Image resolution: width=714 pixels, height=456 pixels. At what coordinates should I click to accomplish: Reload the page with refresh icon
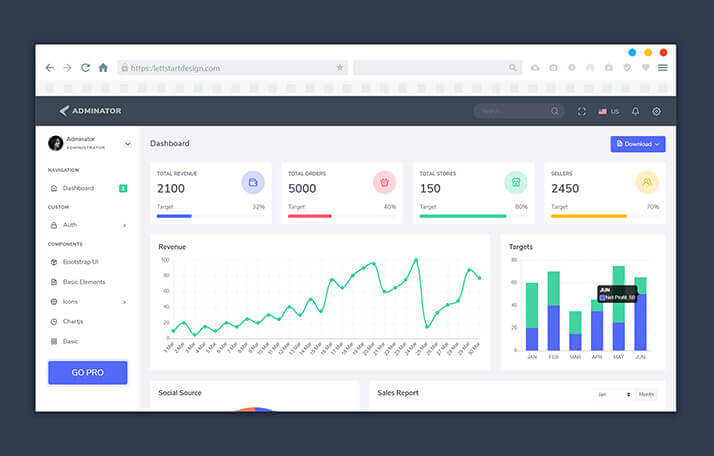(85, 68)
